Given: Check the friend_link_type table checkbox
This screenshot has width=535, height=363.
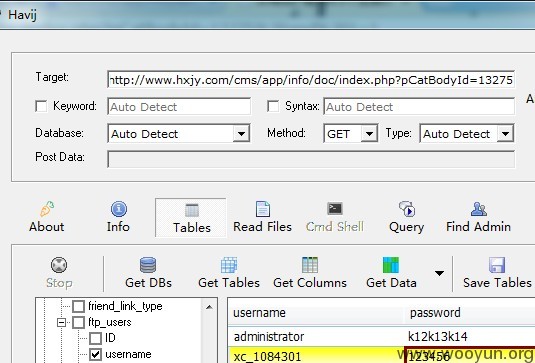Looking at the screenshot, I should click(78, 306).
